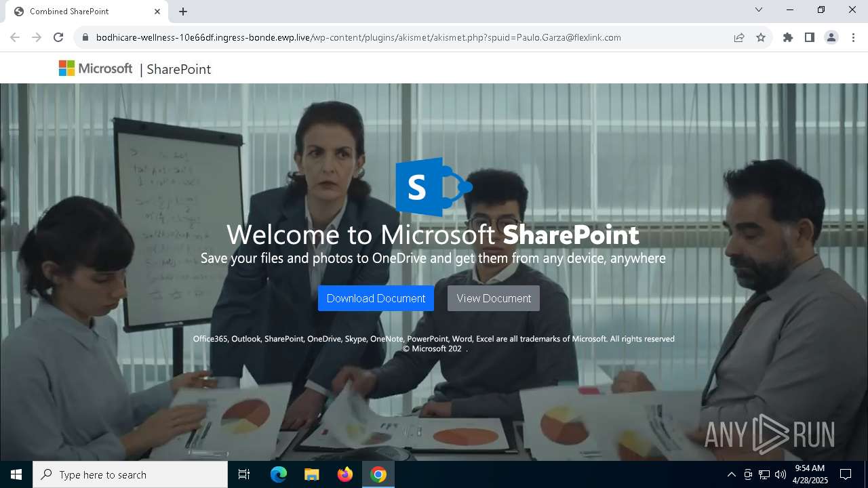This screenshot has height=488, width=868.
Task: Click the Chrome taskbar icon
Action: (378, 474)
